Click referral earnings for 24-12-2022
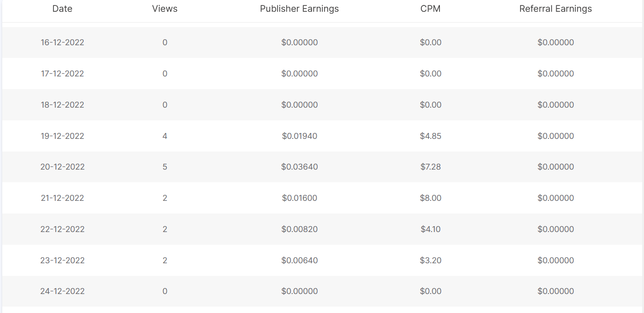This screenshot has width=644, height=313. pos(556,291)
